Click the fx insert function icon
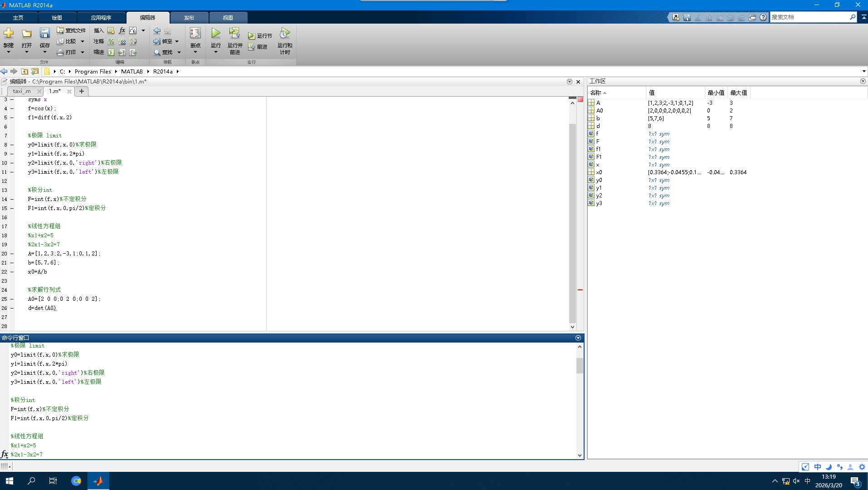The image size is (868, 490). [122, 30]
